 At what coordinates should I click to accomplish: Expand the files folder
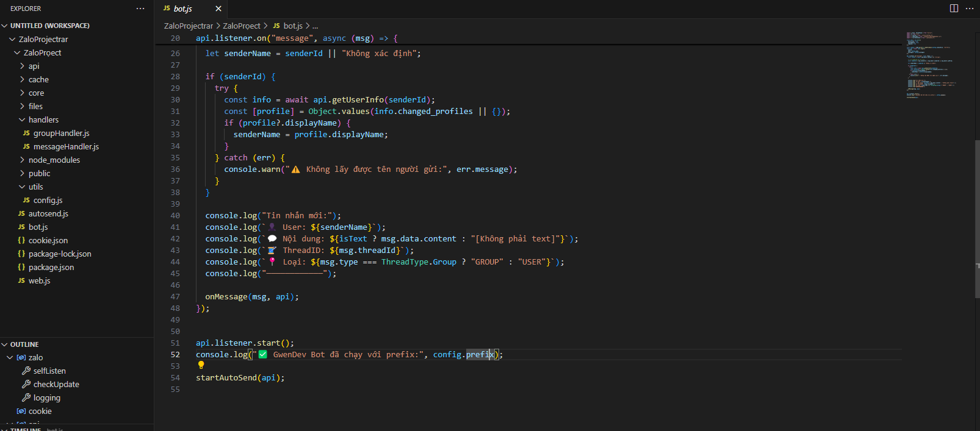22,106
